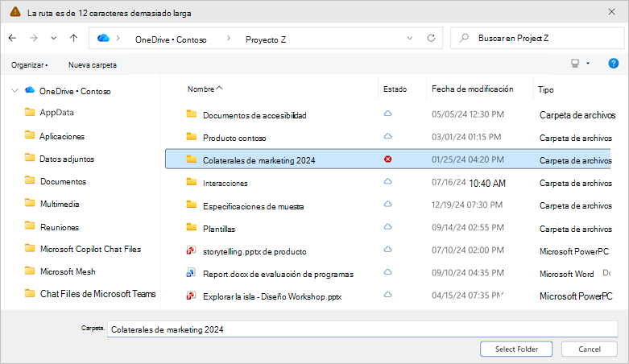The image size is (629, 364).
Task: Click Nueva carpeta
Action: click(x=93, y=65)
